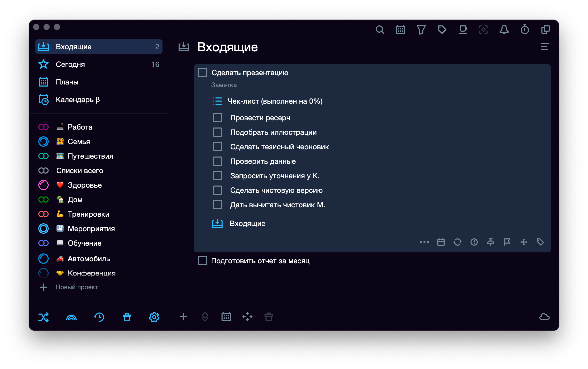Screen dimensions: 588x369
Task: Click the three dots more icon in task
Action: click(x=424, y=242)
